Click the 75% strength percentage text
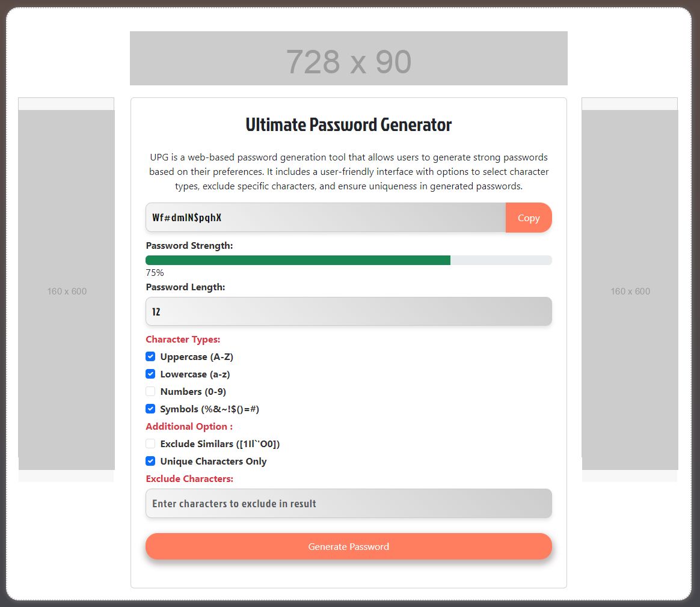The height and width of the screenshot is (607, 700). click(x=155, y=273)
